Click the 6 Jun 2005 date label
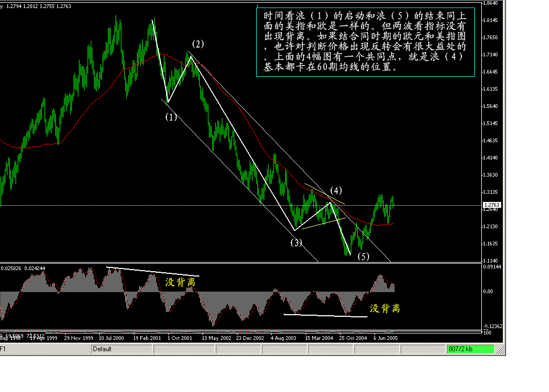 pos(386,338)
